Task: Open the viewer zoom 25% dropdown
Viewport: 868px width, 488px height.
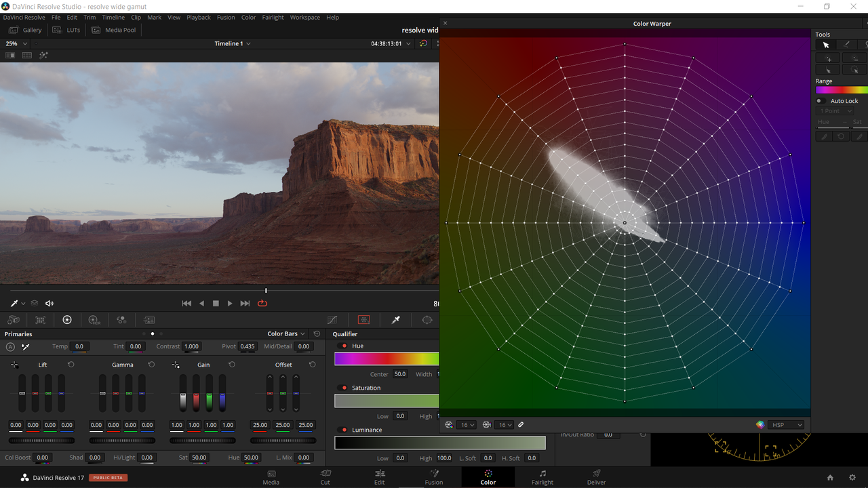Action: [x=16, y=43]
